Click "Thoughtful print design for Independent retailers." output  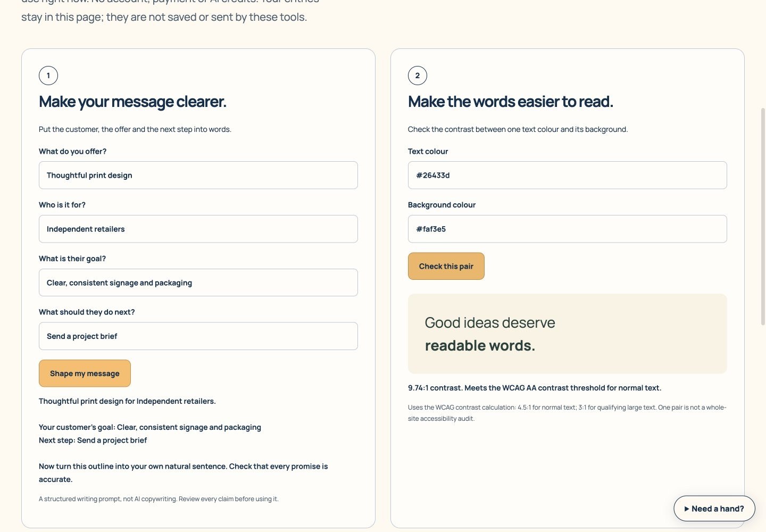point(127,401)
